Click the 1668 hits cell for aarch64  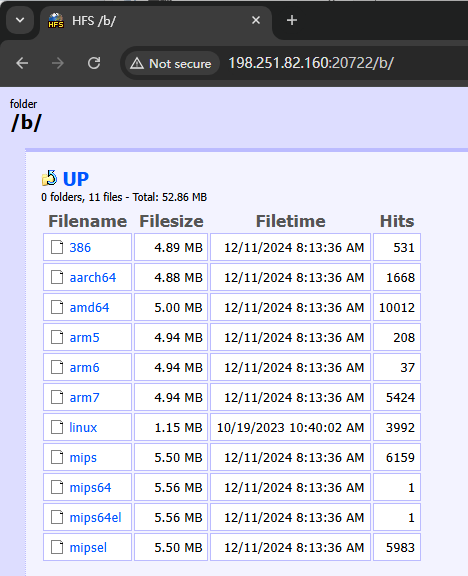397,277
